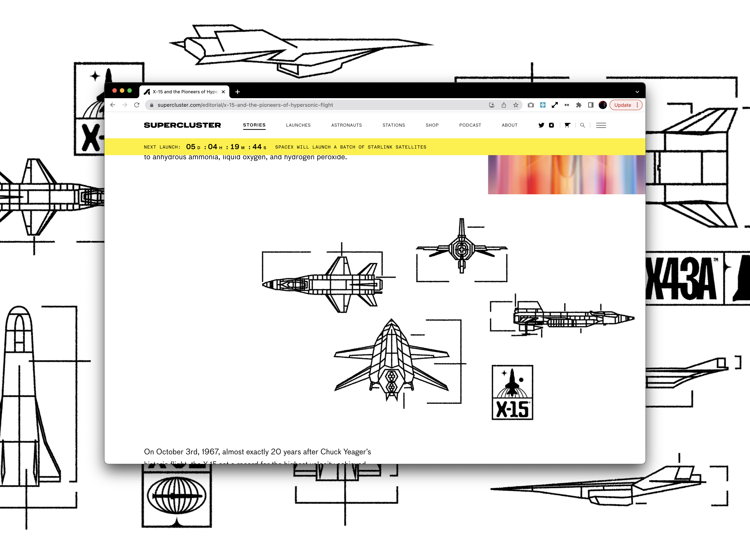Open the Extensions puzzle piece menu
Viewport: 750px width, 560px height.
click(579, 105)
